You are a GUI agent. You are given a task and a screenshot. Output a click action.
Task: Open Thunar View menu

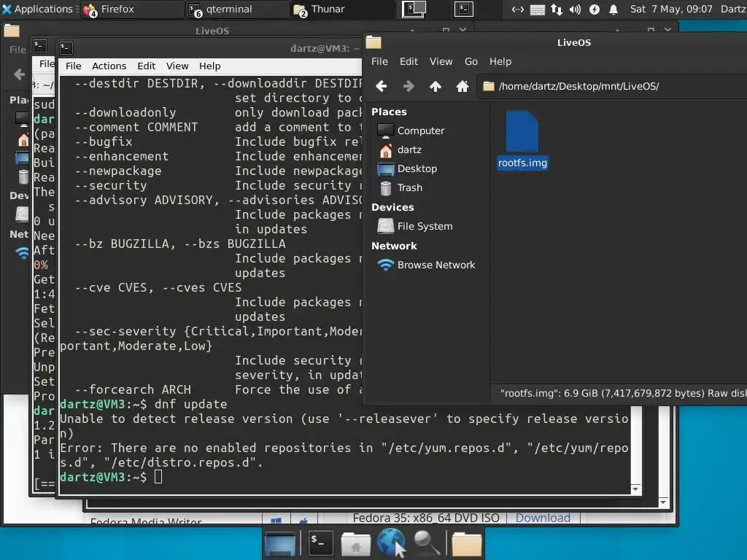(x=441, y=61)
